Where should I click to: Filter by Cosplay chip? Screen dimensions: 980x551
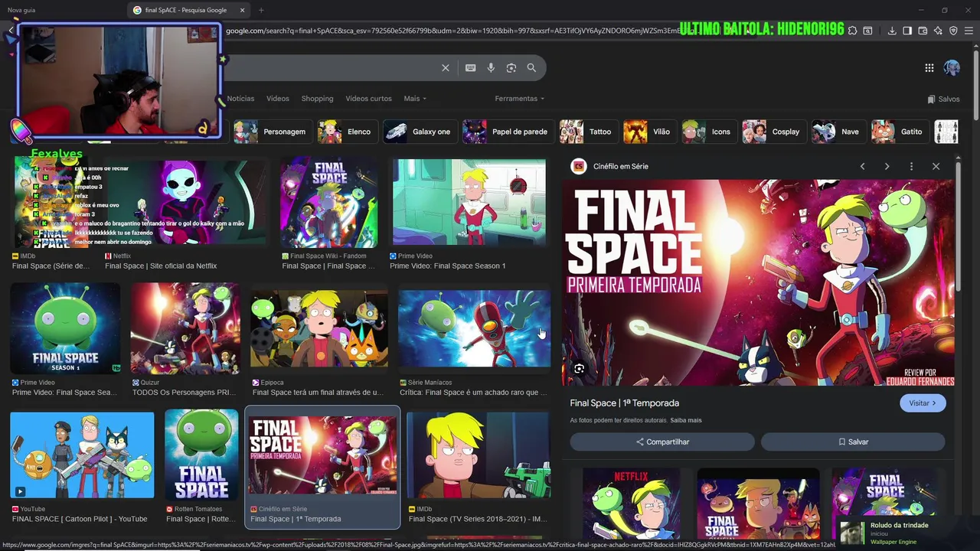773,132
